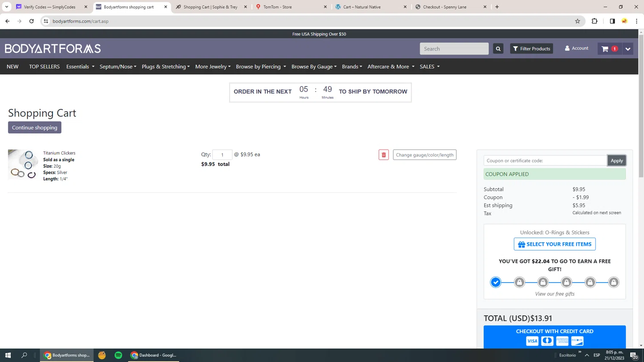Screen dimensions: 644x362
Task: Select your free items button
Action: [555, 244]
